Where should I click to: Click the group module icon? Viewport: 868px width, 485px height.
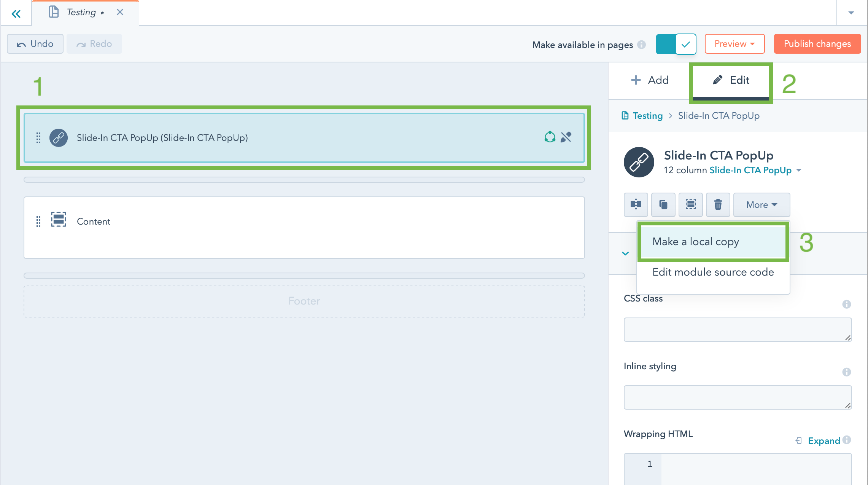[691, 205]
